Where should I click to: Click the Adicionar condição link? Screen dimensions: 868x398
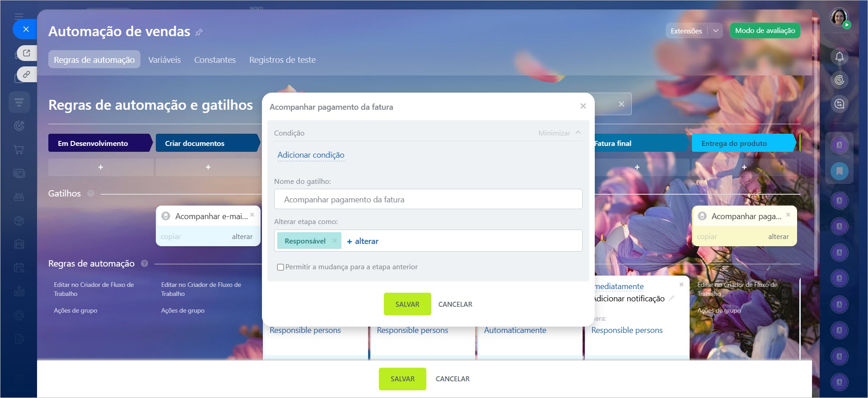click(x=311, y=155)
